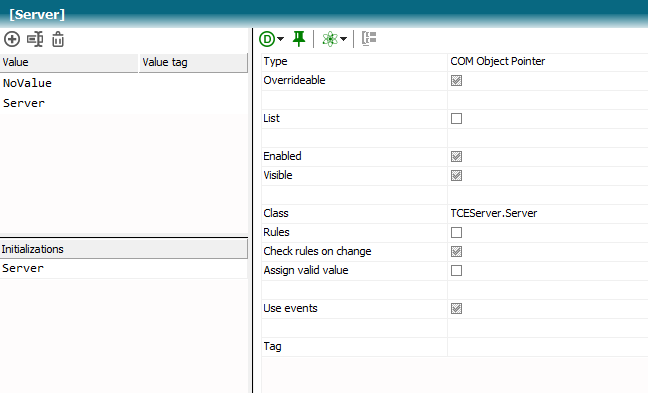The width and height of the screenshot is (648, 393).
Task: Select the NoValue row in the values list
Action: (124, 83)
